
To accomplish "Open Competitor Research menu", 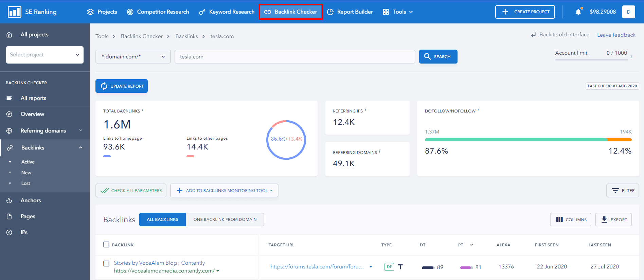I will pyautogui.click(x=158, y=12).
